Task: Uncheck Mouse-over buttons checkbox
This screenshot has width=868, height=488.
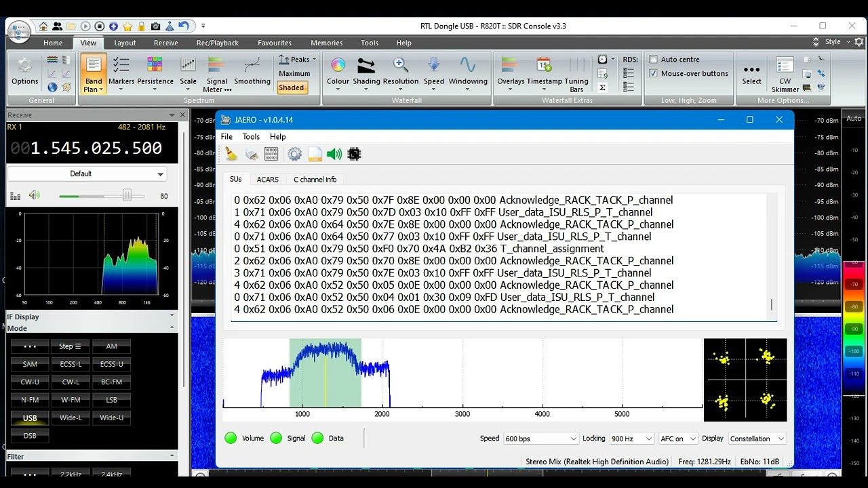Action: click(653, 74)
